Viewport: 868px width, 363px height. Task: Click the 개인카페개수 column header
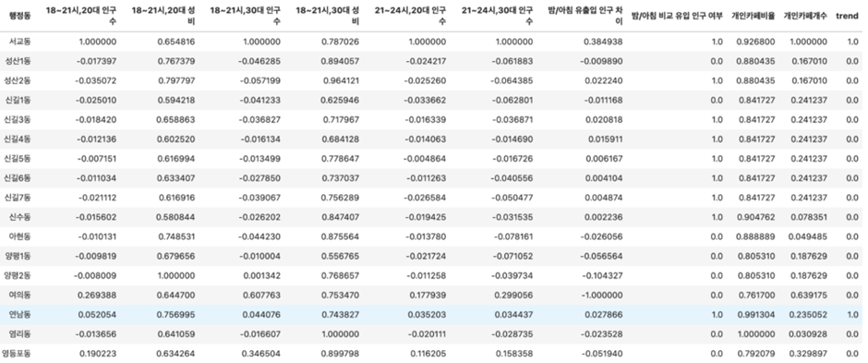coord(805,17)
